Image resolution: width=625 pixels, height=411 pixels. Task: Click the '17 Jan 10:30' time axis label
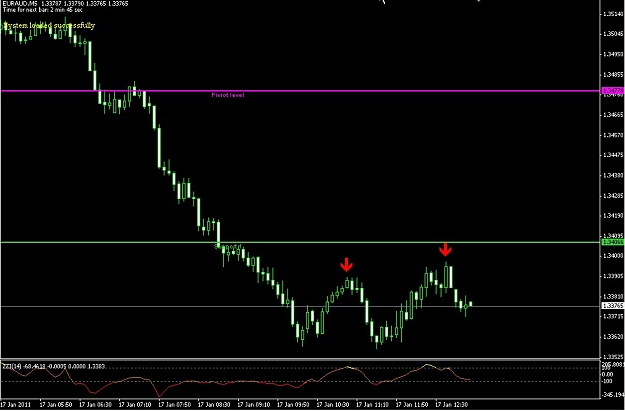point(333,405)
